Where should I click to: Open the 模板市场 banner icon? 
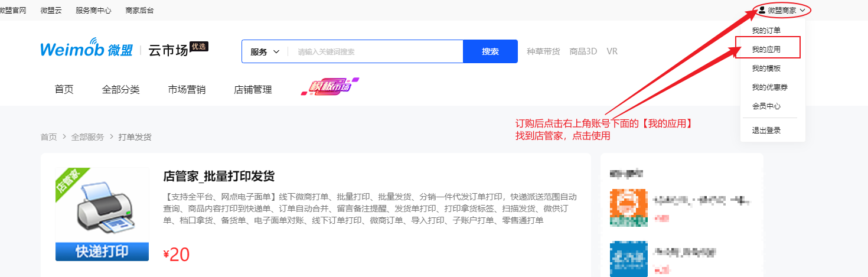pos(330,88)
